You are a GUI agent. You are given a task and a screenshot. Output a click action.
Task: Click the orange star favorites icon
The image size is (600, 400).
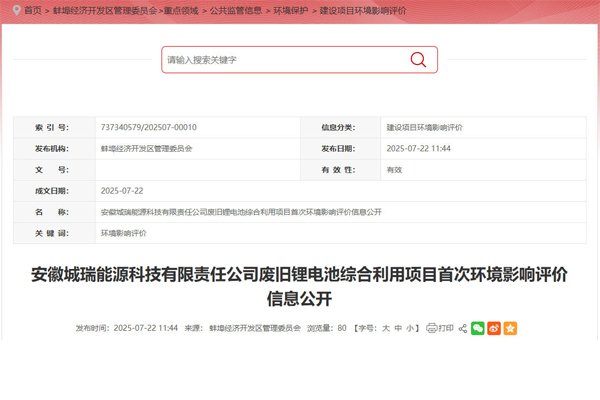coord(510,327)
